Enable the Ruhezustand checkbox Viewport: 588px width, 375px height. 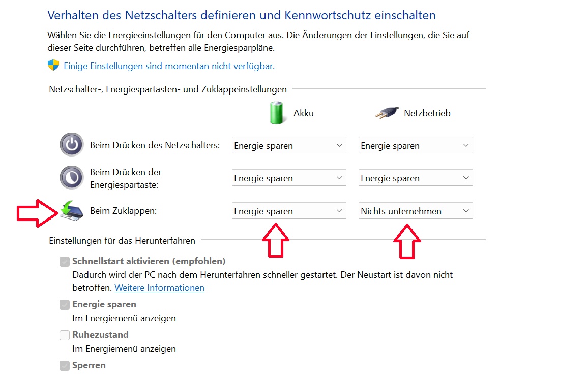coord(65,335)
